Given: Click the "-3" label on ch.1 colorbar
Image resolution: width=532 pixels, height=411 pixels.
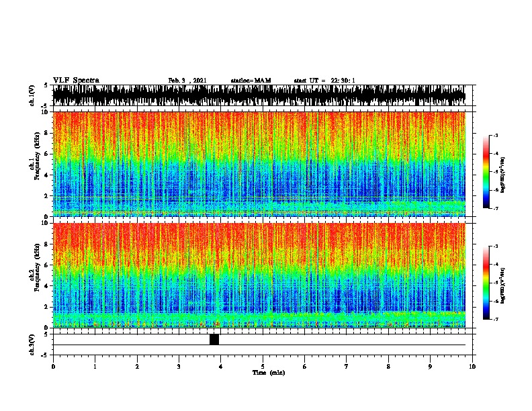Looking at the screenshot, I should 496,135.
